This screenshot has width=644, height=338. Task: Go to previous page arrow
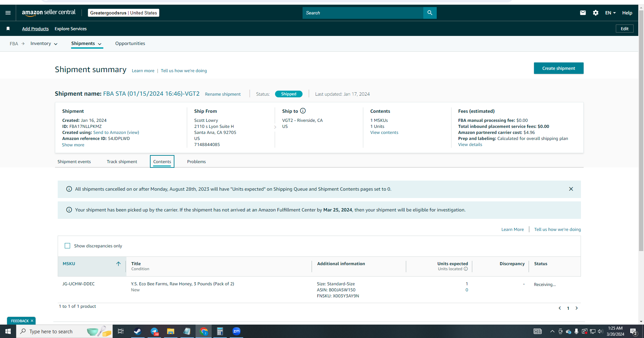point(560,308)
